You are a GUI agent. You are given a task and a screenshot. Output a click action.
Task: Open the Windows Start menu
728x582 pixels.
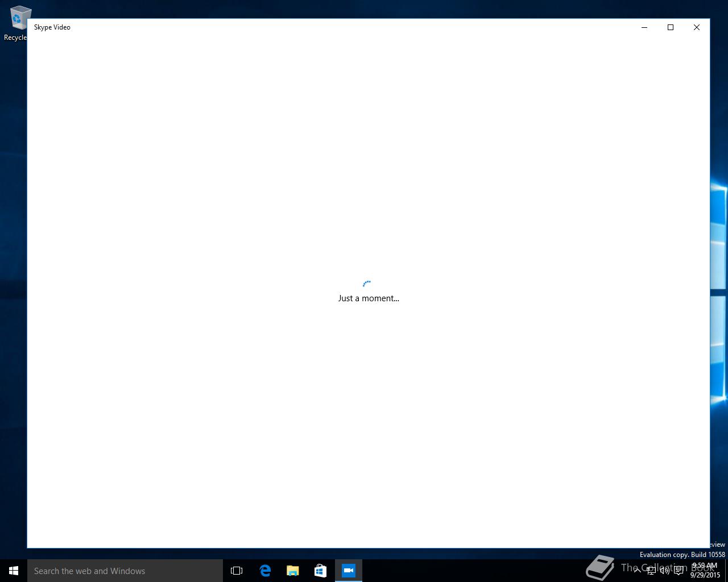pos(14,571)
